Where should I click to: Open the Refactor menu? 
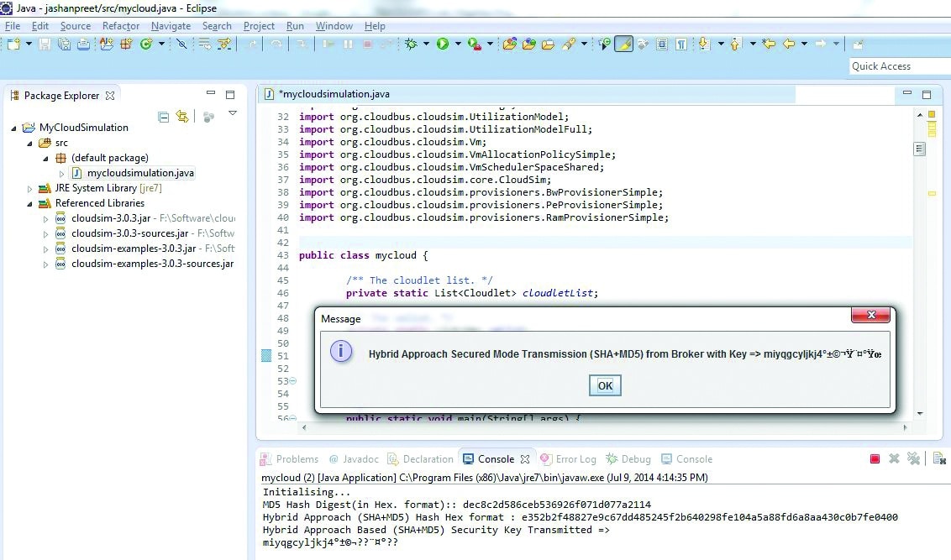point(121,26)
